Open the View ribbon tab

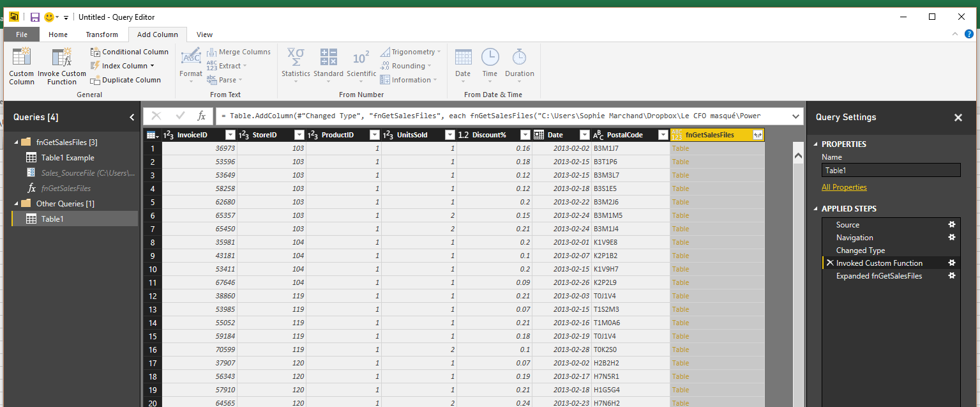pos(204,35)
